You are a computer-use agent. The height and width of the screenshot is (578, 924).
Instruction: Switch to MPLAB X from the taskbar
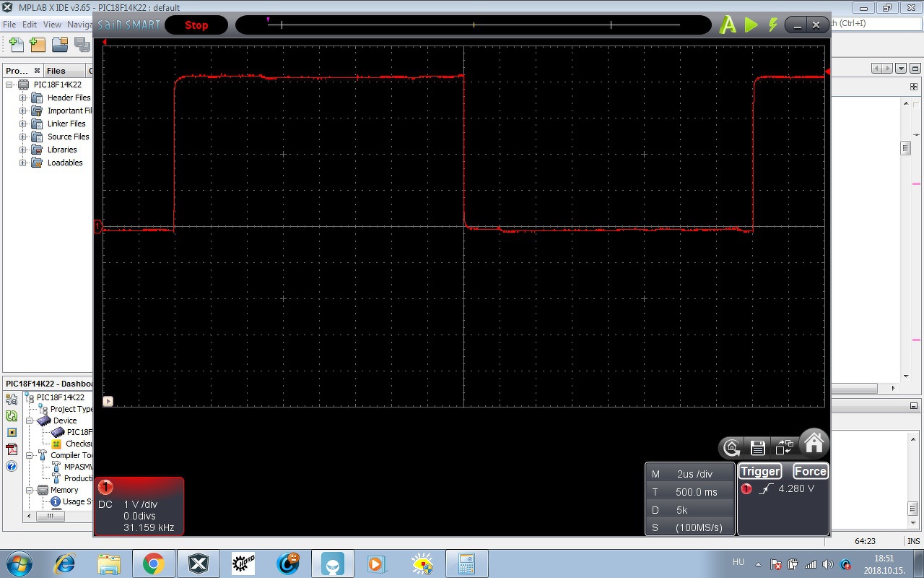(199, 564)
